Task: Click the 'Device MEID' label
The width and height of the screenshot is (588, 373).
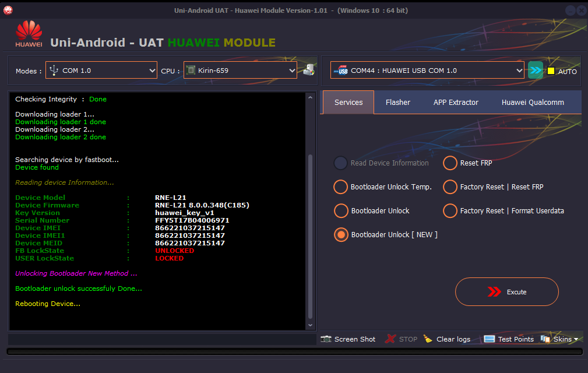Action: tap(38, 243)
